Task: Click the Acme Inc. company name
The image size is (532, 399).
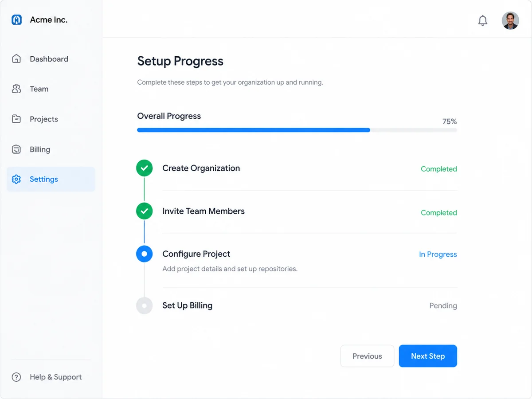Action: coord(49,20)
